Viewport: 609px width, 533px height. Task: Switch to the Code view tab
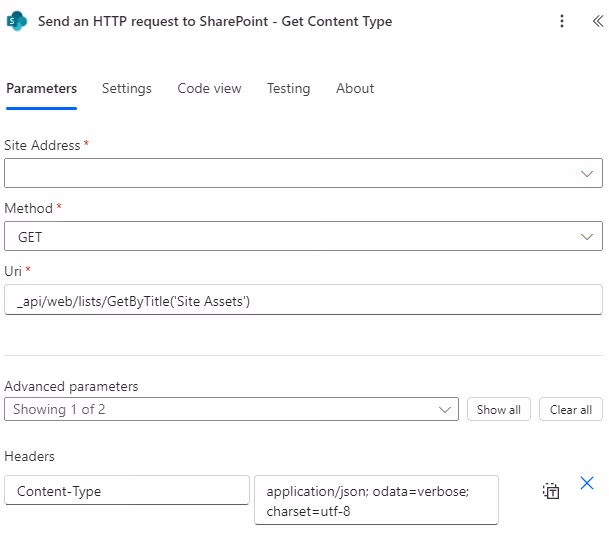coord(209,89)
